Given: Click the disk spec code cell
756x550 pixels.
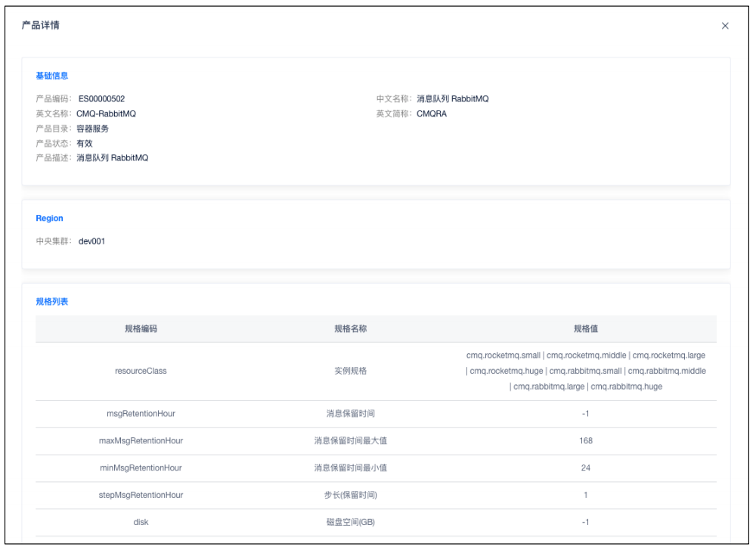Looking at the screenshot, I should click(141, 522).
